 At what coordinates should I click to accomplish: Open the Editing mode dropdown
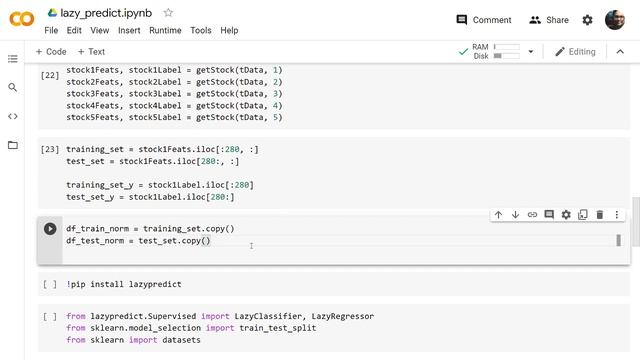pyautogui.click(x=576, y=52)
